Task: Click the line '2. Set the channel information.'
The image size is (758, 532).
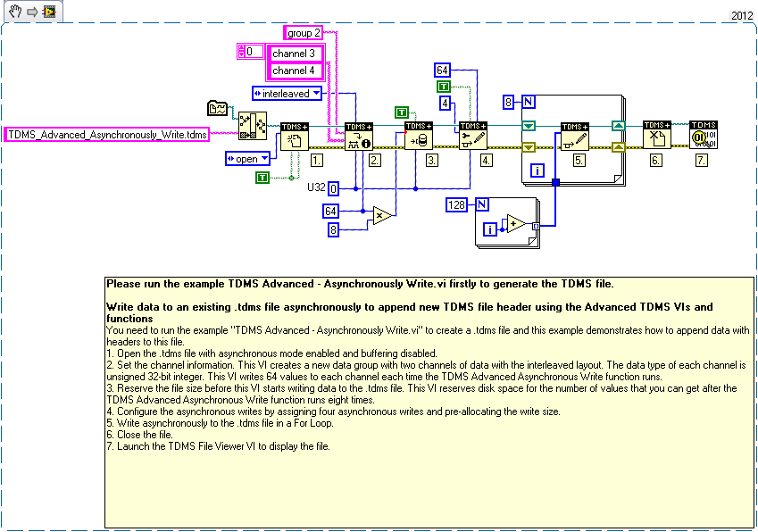Action: (426, 370)
